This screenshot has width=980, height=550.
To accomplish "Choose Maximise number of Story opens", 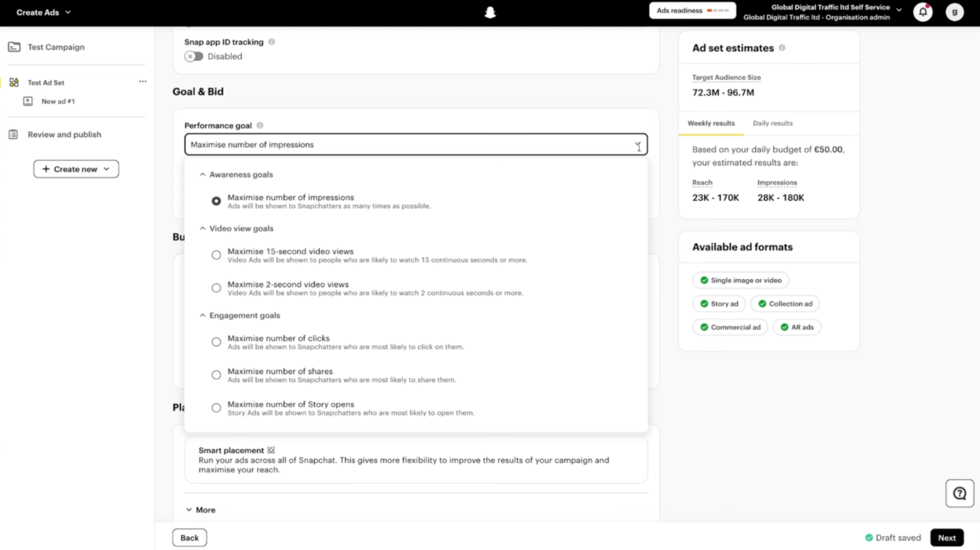I will 216,408.
